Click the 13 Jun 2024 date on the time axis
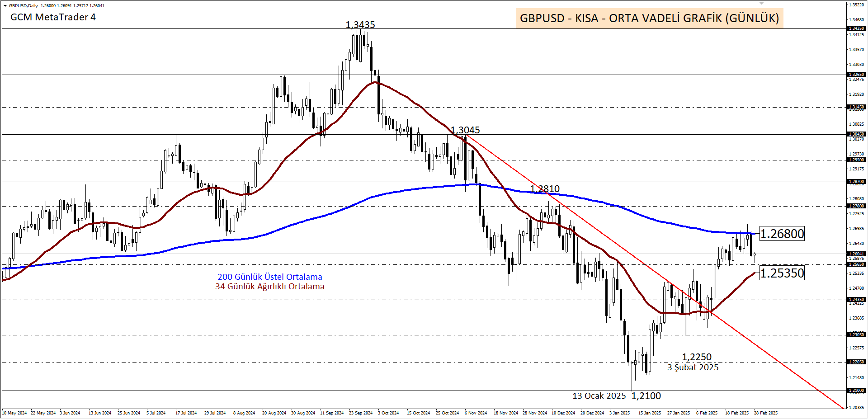Screen dimensions: 868x419 tap(100, 413)
